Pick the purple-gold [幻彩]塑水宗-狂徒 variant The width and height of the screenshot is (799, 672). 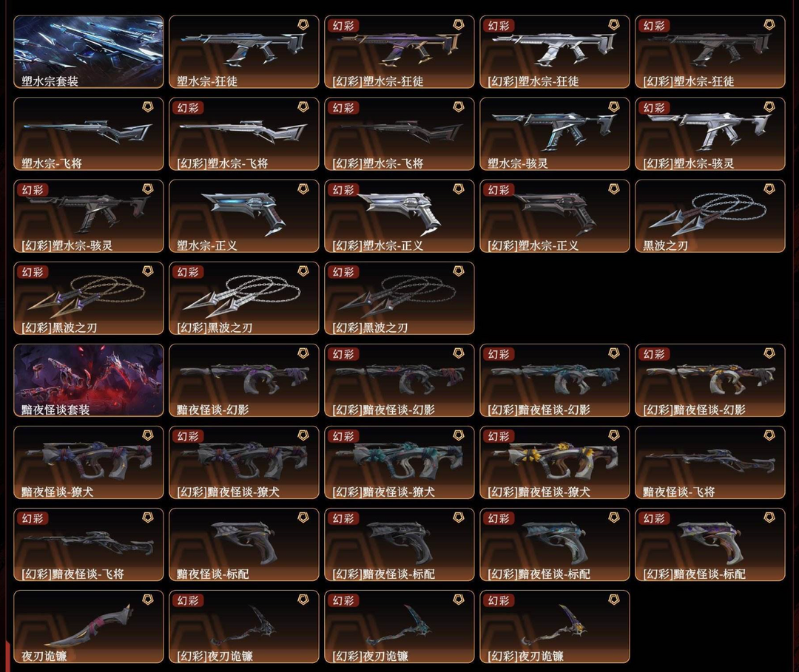[399, 52]
